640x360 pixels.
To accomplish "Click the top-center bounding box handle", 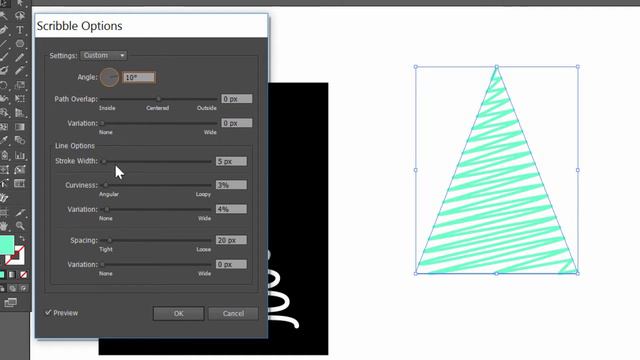I will 497,67.
